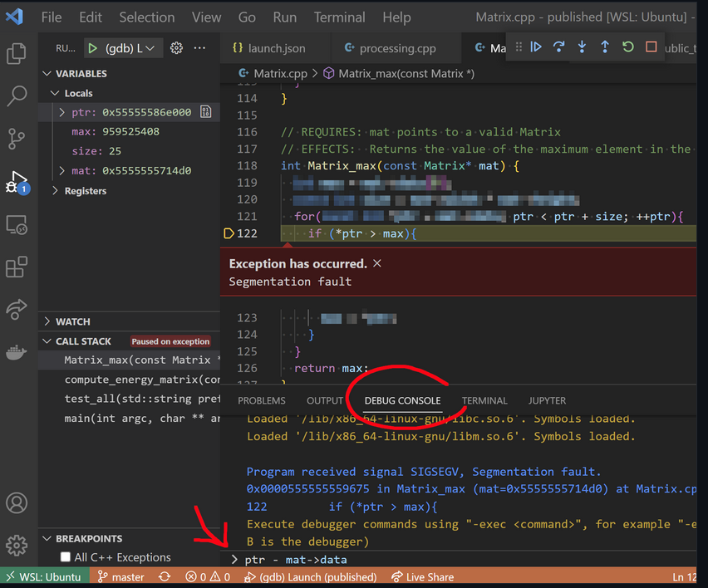Open the Search view icon
The height and width of the screenshot is (588, 708).
[x=17, y=96]
